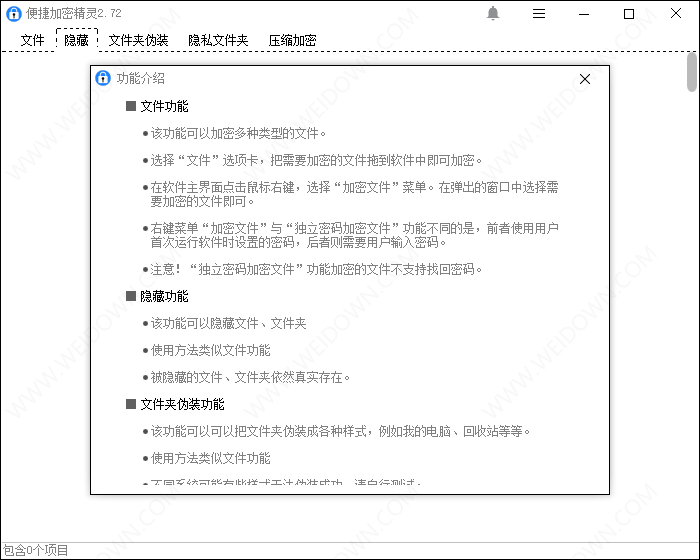The height and width of the screenshot is (560, 700).
Task: Switch to the 压缩加密 tab
Action: coord(292,40)
